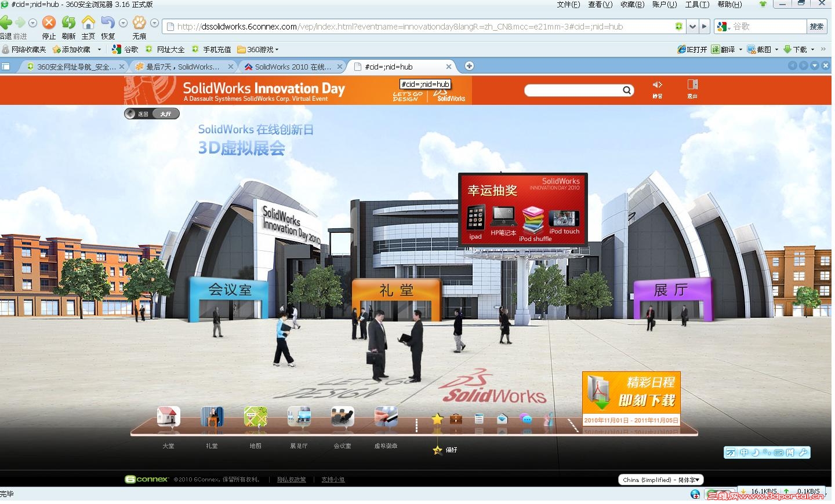Mute sound with the 静音 speaker icon

click(x=658, y=89)
